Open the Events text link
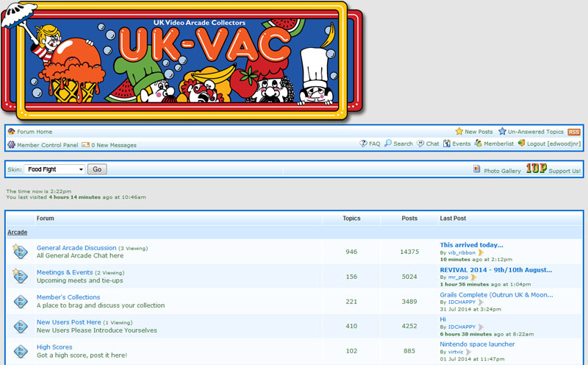This screenshot has height=365, width=588. coord(462,143)
